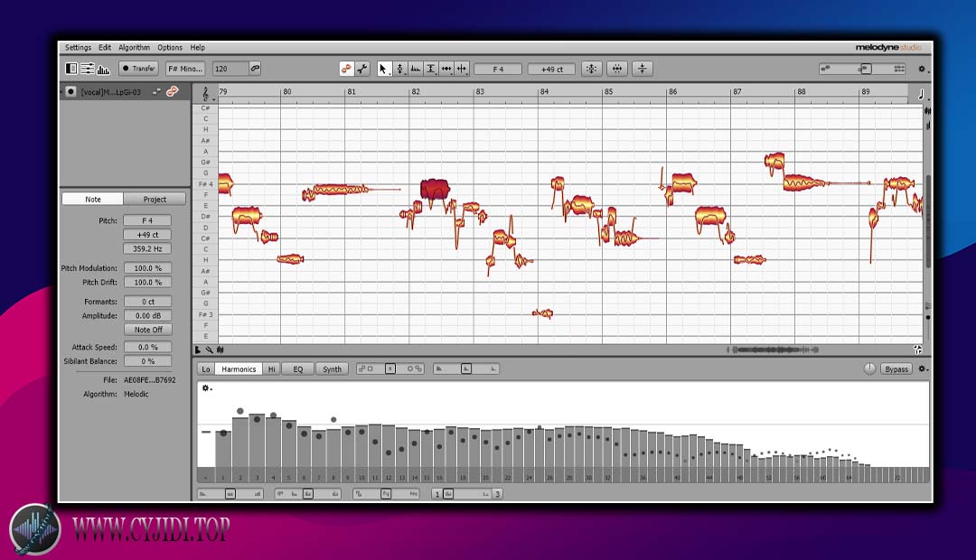Click the Sibilant Balance 0 % field

click(x=147, y=361)
